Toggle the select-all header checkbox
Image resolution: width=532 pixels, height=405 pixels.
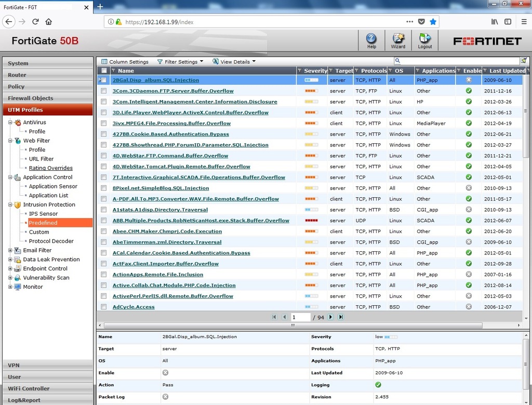[x=104, y=71]
